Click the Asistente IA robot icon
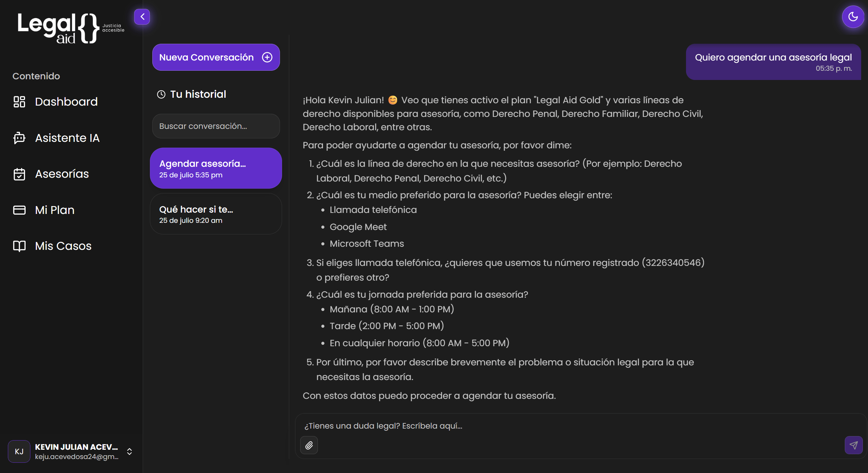 [19, 138]
